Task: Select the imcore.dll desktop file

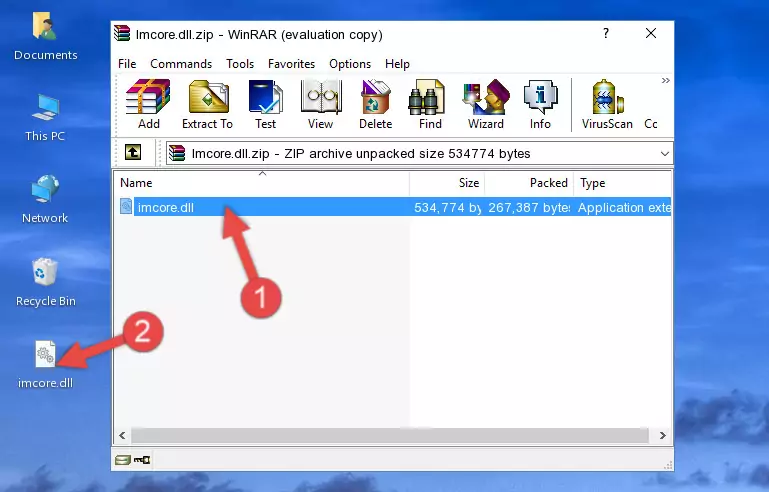Action: tap(46, 364)
